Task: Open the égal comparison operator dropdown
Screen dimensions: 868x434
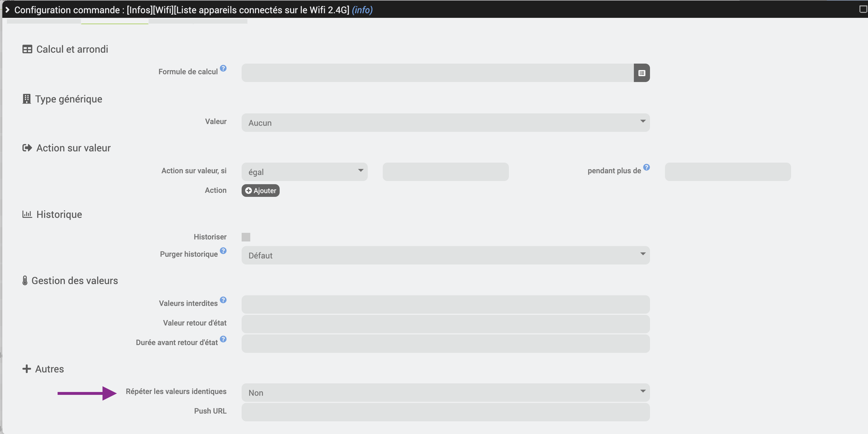Action: click(304, 172)
